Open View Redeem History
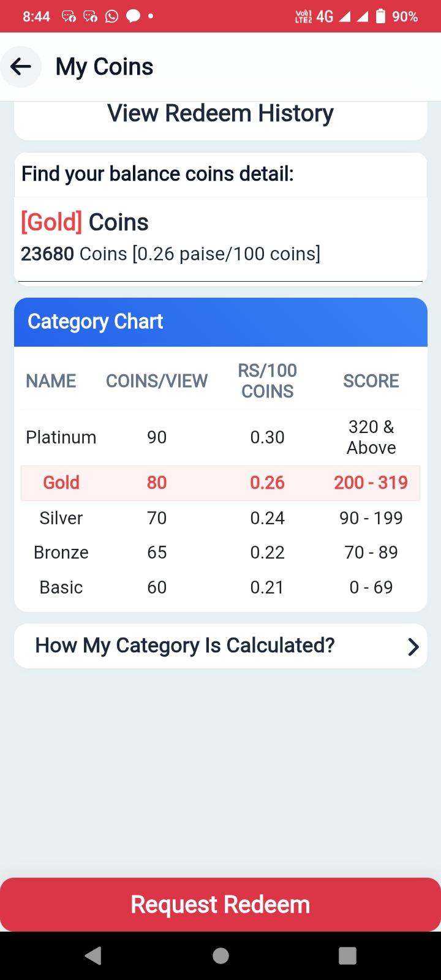The height and width of the screenshot is (980, 441). (x=221, y=114)
